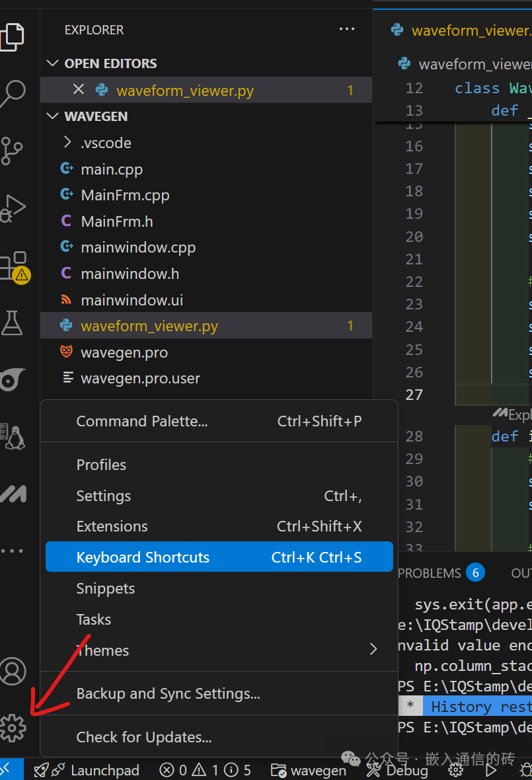532x780 pixels.
Task: Open additional views via the ellipsis icon
Action: coord(13,551)
